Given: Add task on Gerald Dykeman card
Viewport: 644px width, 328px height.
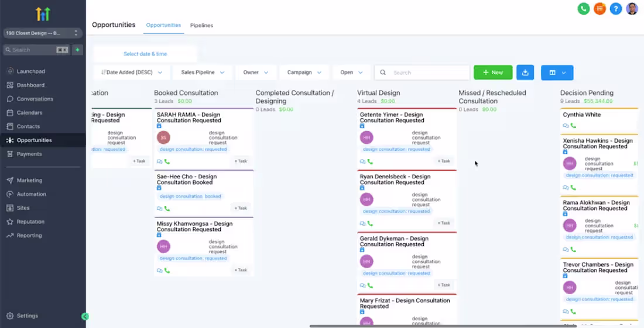Looking at the screenshot, I should (444, 285).
